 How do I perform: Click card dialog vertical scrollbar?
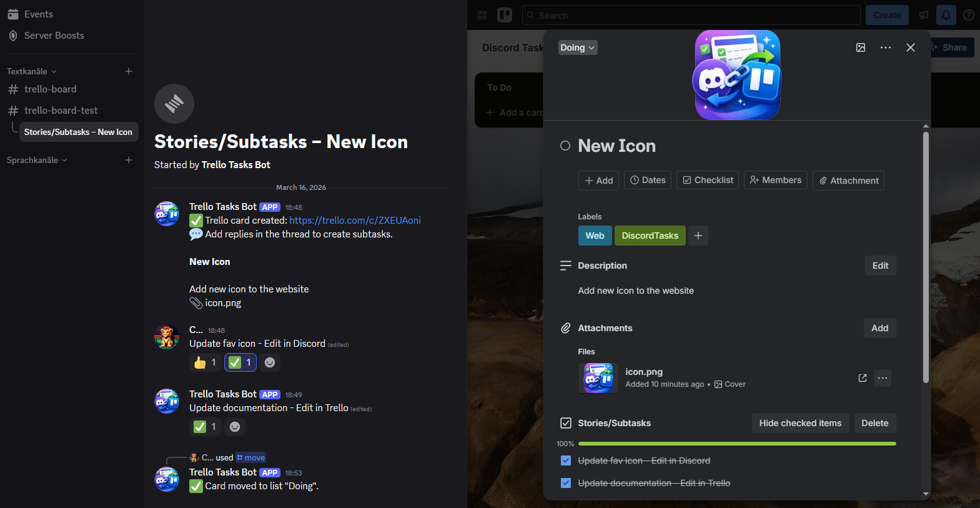point(926,256)
